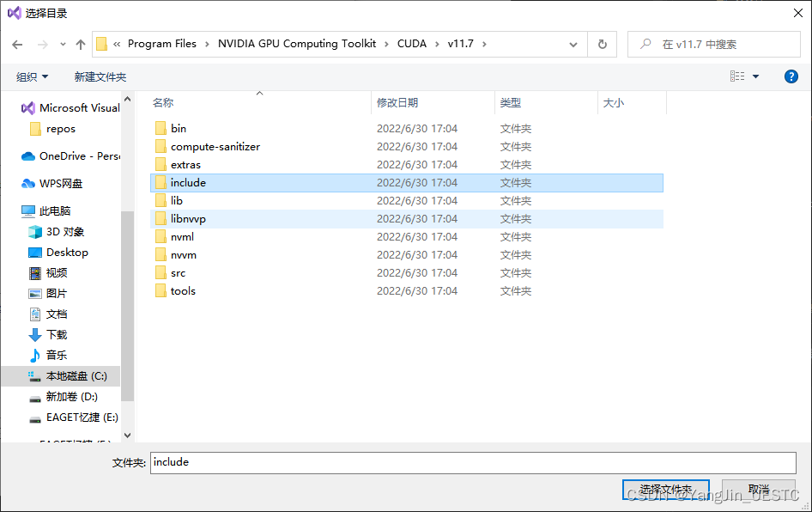
Task: Confirm with 选择文件夹 button
Action: pyautogui.click(x=665, y=489)
